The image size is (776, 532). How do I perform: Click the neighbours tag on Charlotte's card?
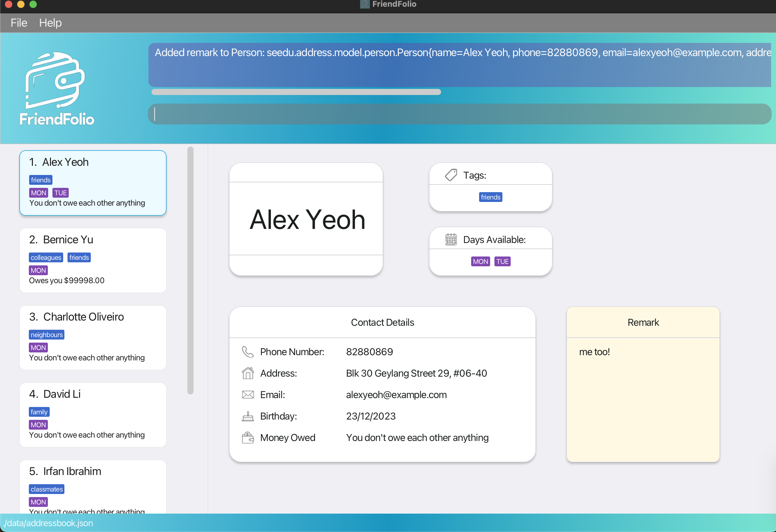click(47, 335)
